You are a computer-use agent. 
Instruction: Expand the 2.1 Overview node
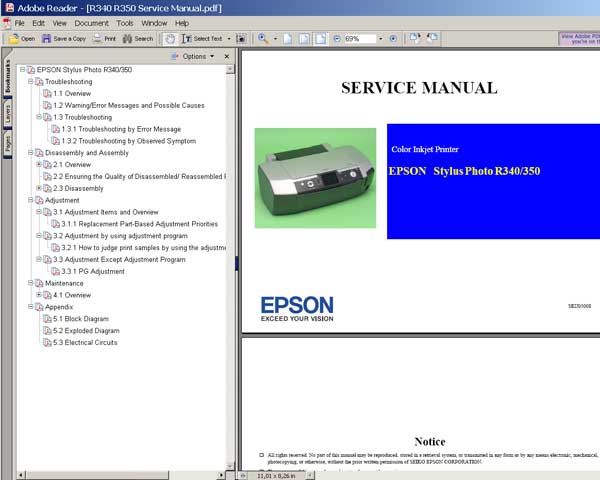(39, 164)
